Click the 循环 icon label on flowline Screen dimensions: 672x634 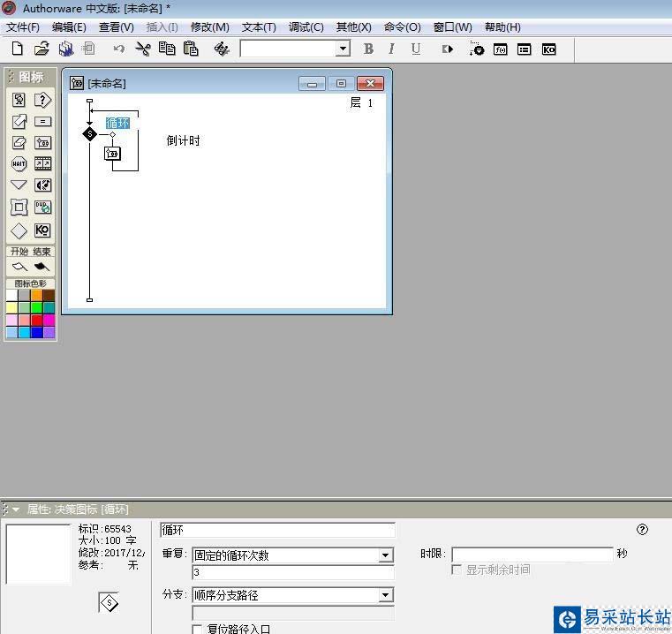pos(117,123)
